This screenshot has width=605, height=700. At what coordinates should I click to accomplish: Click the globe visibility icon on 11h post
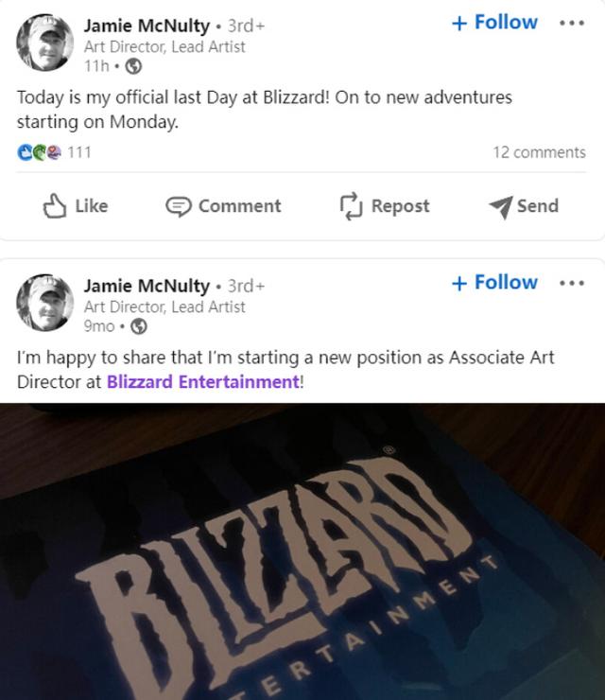point(133,66)
